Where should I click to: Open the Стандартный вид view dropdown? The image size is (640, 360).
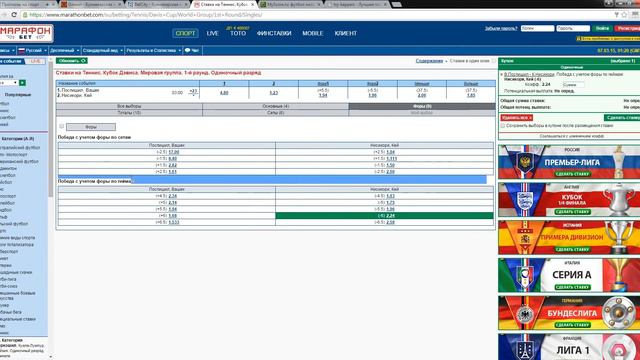102,51
